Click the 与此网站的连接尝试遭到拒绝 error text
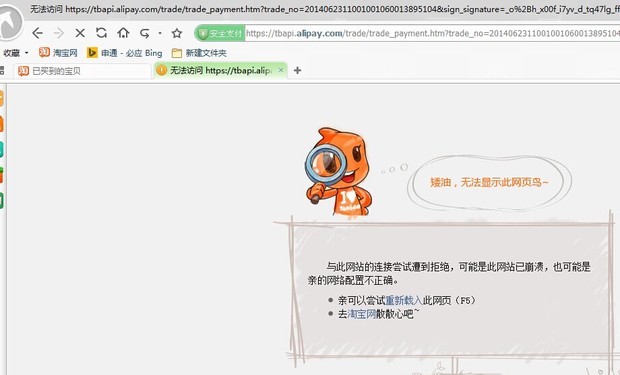 449,274
